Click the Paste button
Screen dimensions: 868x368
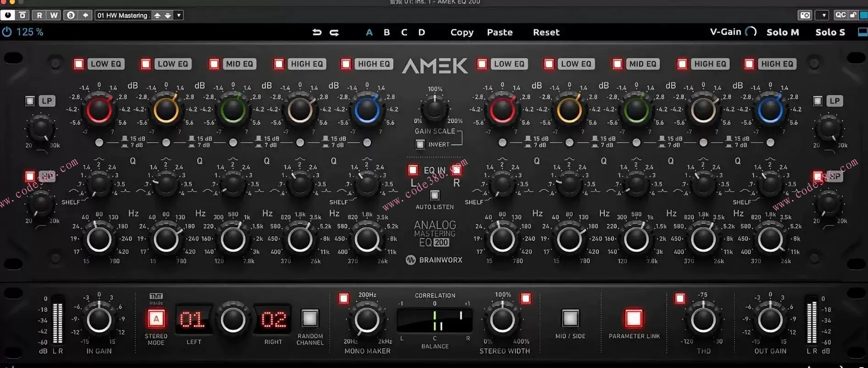coord(500,32)
